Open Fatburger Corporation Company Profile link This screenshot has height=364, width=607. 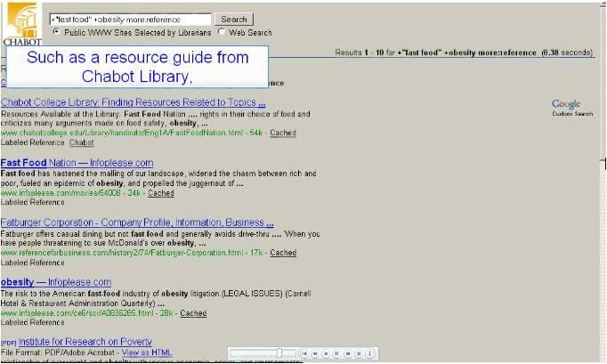point(137,222)
